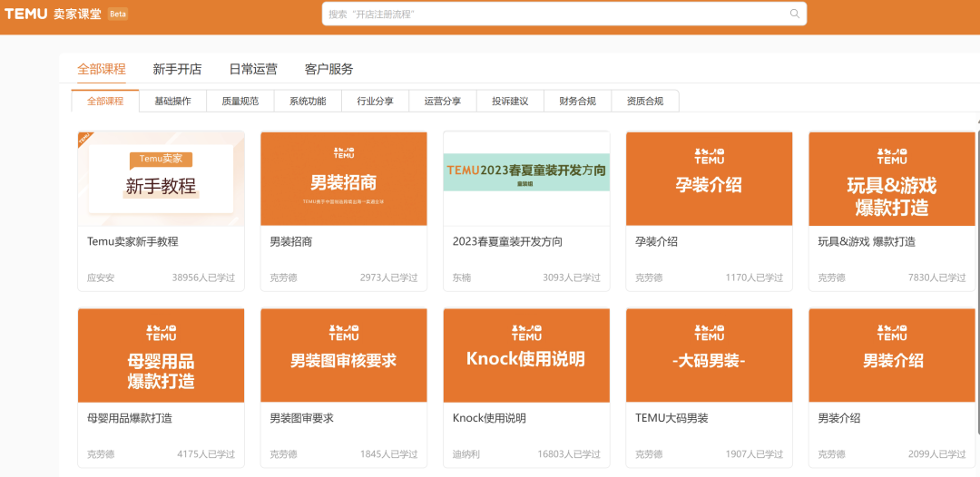Image resolution: width=980 pixels, height=477 pixels.
Task: Open the 新手教程 course thumbnail
Action: click(x=162, y=179)
